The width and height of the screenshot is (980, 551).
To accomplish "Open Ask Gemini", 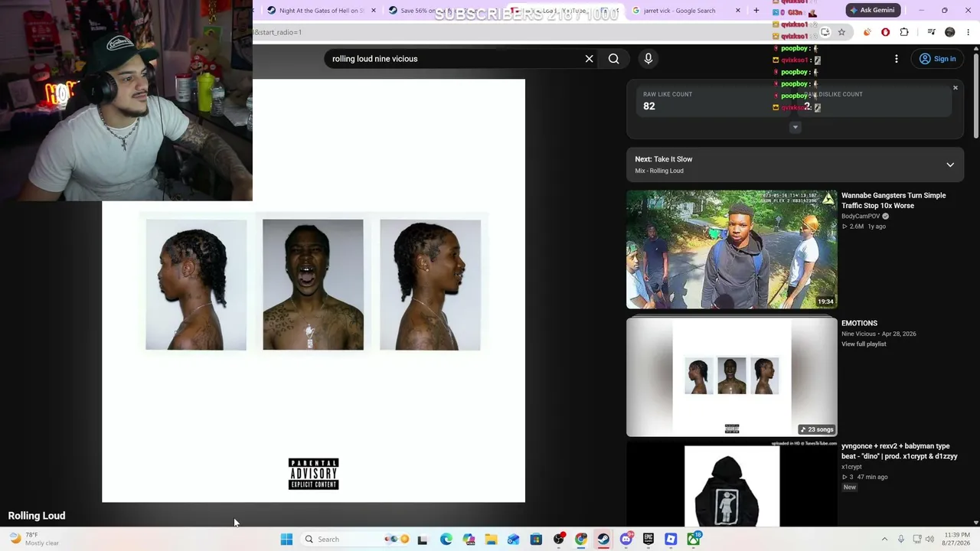I will click(x=871, y=11).
